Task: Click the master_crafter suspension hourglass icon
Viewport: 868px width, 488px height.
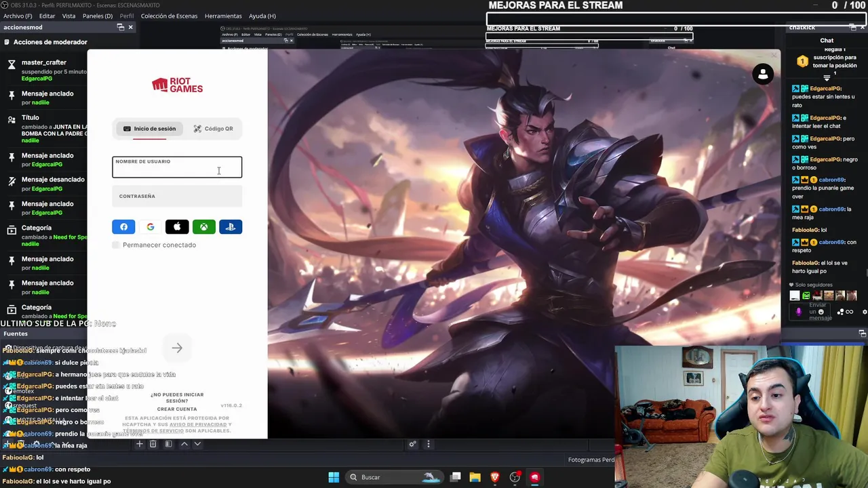Action: tap(12, 65)
